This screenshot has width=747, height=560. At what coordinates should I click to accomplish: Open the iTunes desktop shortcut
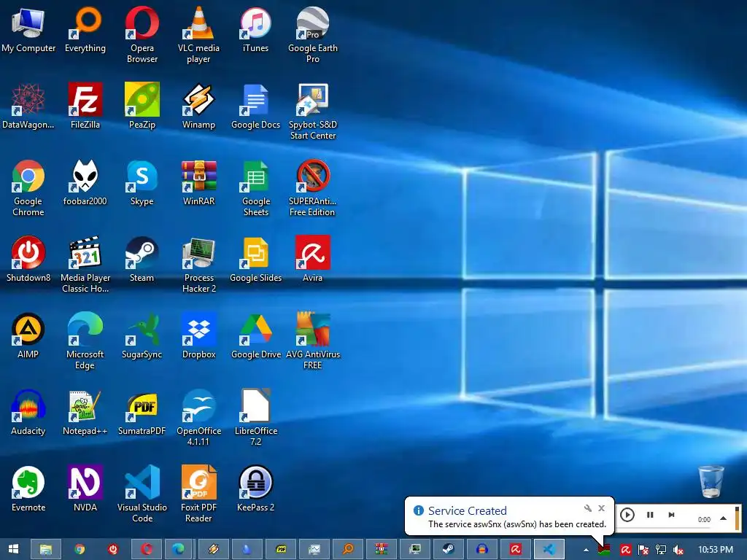(x=256, y=29)
